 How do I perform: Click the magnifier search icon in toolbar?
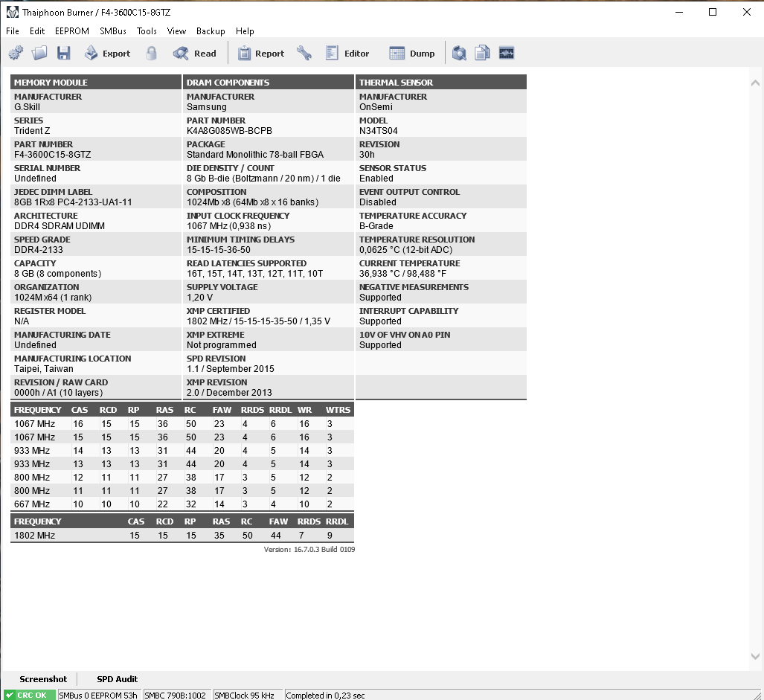pyautogui.click(x=459, y=53)
